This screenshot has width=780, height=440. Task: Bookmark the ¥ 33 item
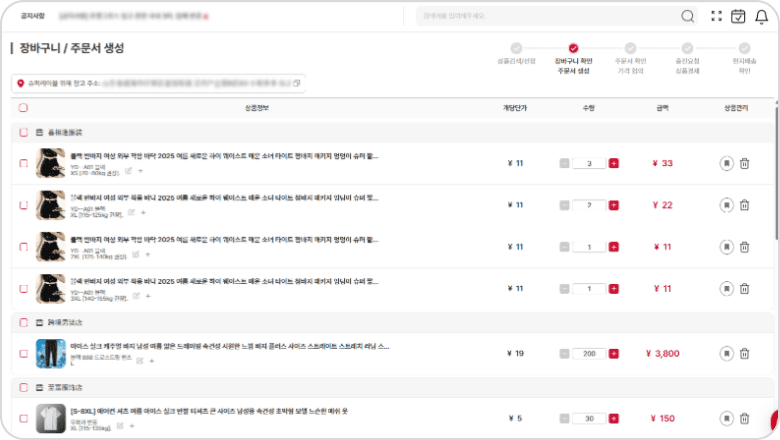(x=726, y=163)
